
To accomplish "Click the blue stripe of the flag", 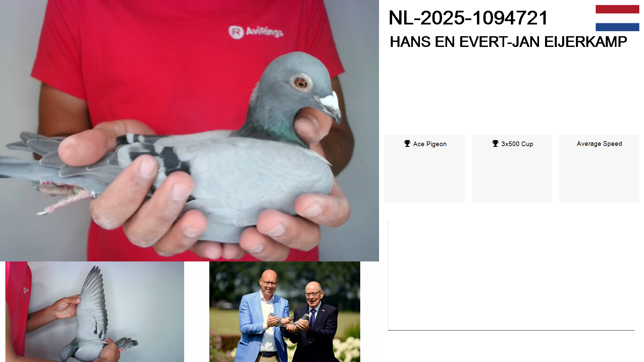I will 617,27.
